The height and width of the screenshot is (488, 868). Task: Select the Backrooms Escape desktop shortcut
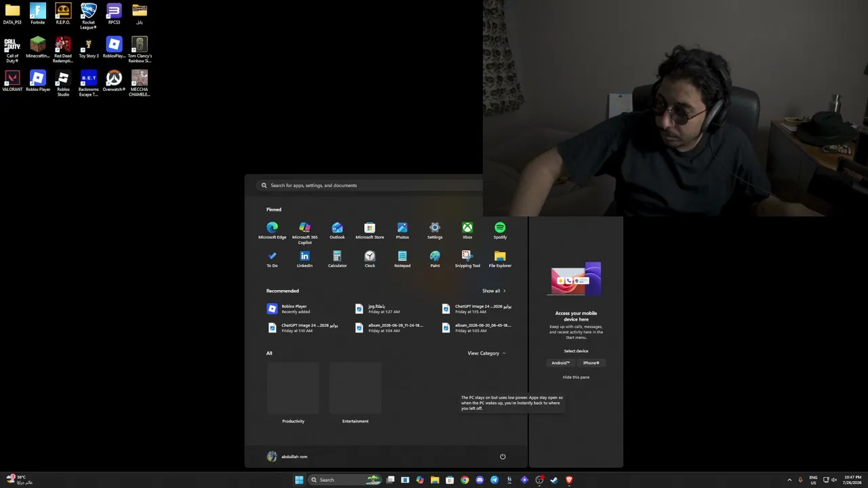(88, 83)
